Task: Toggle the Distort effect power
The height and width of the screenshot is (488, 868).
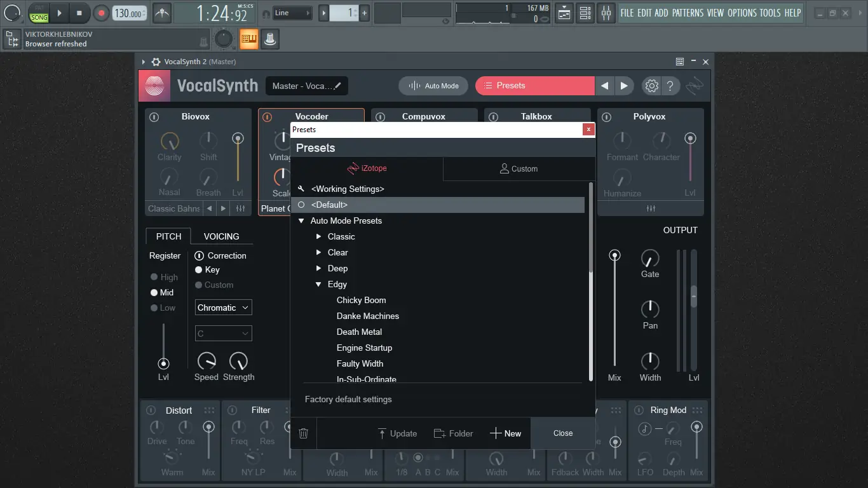Action: tap(151, 410)
